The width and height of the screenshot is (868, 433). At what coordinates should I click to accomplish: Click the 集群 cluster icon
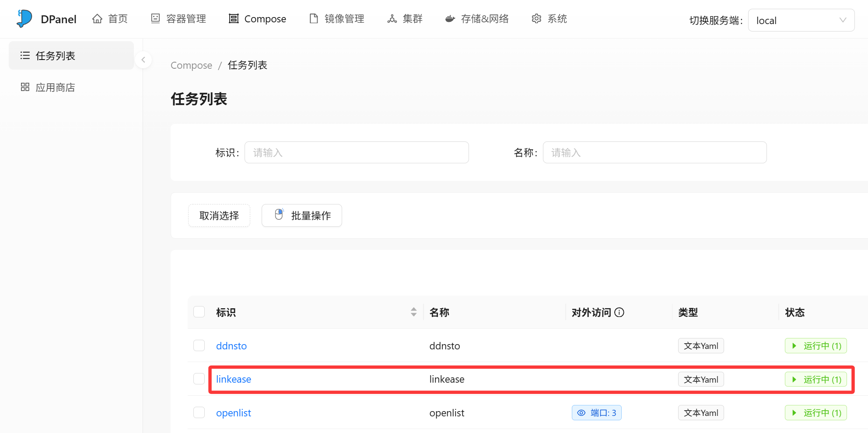coord(392,19)
